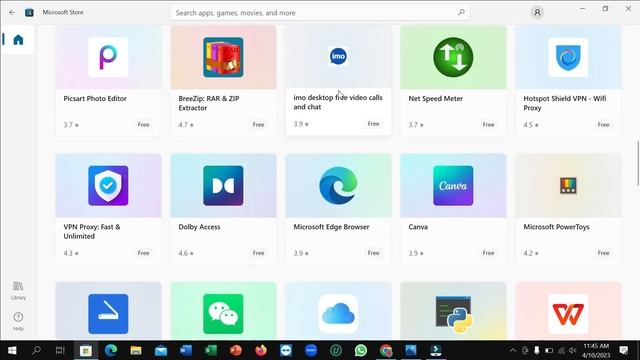
Task: Click the Microsoft Store logo in title bar
Action: click(x=29, y=12)
